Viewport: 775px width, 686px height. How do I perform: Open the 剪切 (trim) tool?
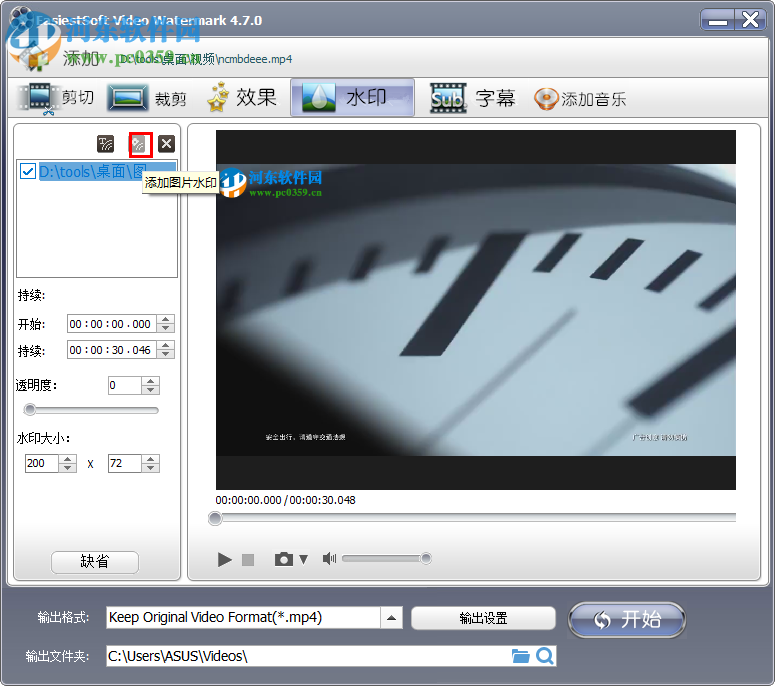tap(56, 98)
